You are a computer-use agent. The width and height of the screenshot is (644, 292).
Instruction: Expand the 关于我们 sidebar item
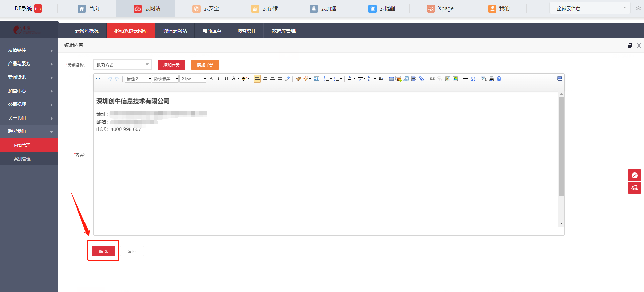point(29,118)
